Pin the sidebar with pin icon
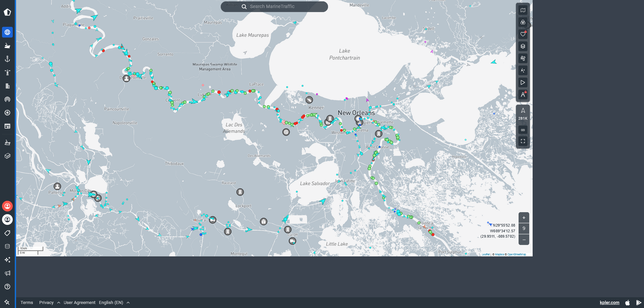 tap(7, 302)
